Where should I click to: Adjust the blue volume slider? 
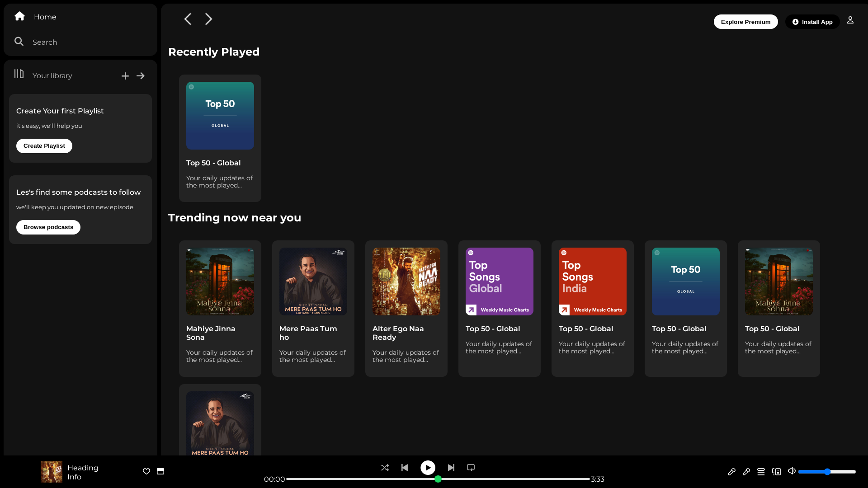coord(827,472)
